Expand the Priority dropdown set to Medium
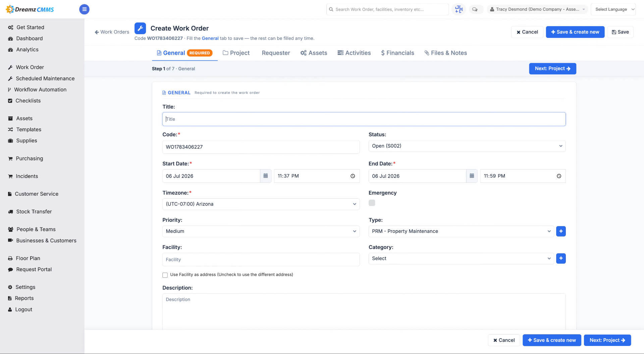Viewport: 644px width, 354px height. pyautogui.click(x=261, y=231)
